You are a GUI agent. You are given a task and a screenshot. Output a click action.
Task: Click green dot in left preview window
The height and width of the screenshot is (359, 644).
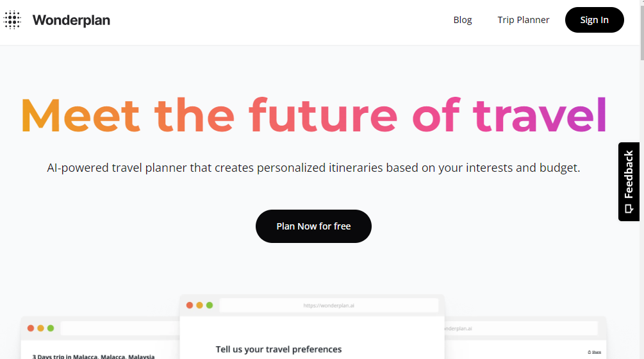pyautogui.click(x=51, y=328)
